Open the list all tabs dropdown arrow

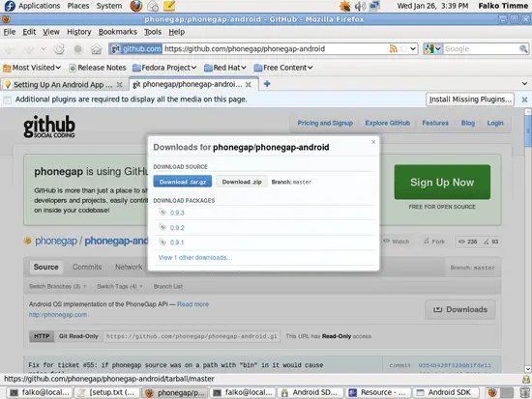(x=524, y=84)
